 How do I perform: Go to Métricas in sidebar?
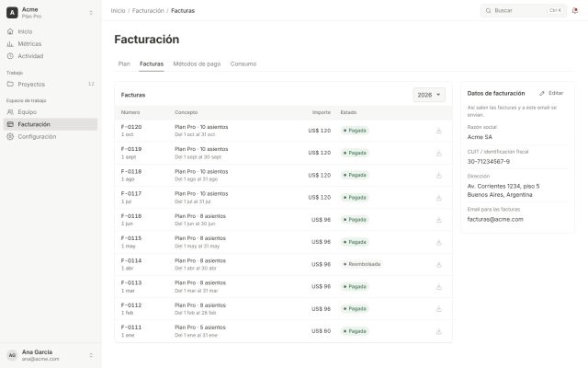(x=51, y=44)
